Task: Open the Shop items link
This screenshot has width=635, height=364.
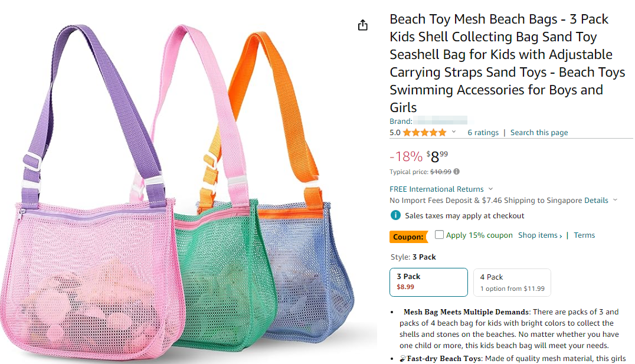Action: [x=539, y=235]
